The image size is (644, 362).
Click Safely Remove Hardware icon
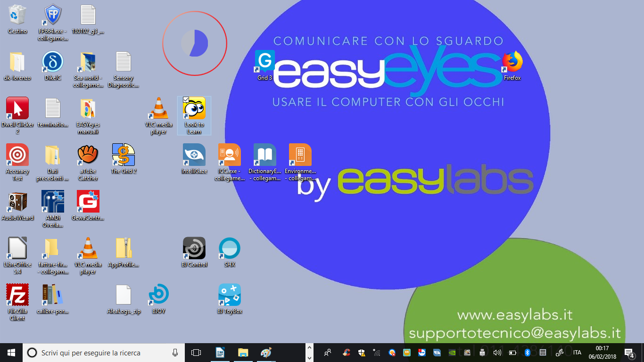tap(482, 353)
